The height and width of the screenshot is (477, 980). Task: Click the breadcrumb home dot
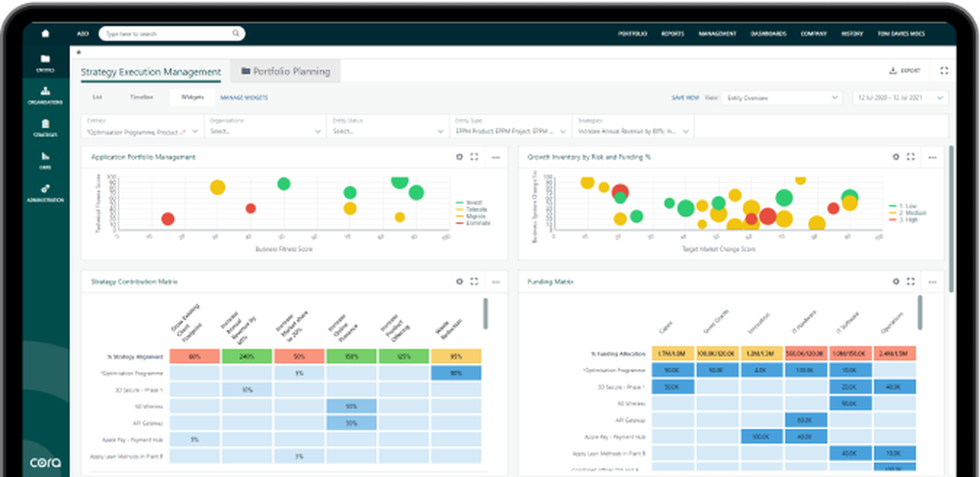pos(79,52)
